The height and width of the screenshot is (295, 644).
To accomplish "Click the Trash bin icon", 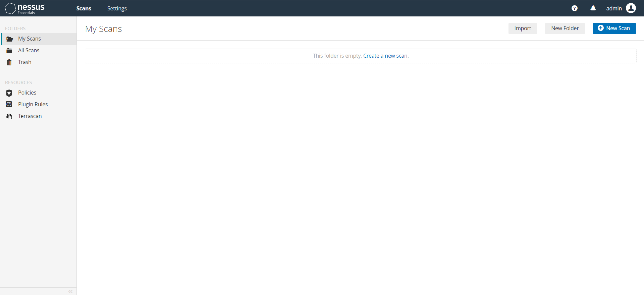I will 9,62.
